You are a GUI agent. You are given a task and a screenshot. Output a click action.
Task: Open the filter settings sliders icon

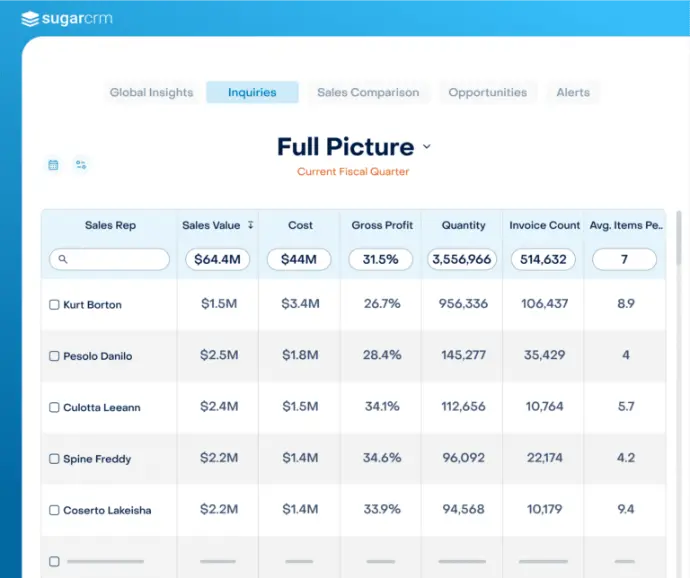[81, 165]
